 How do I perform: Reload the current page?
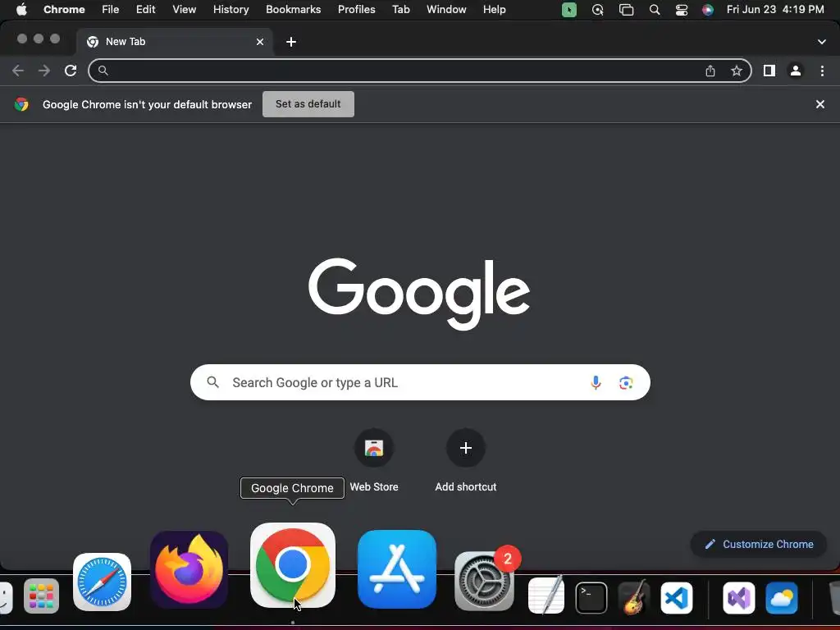tap(71, 71)
